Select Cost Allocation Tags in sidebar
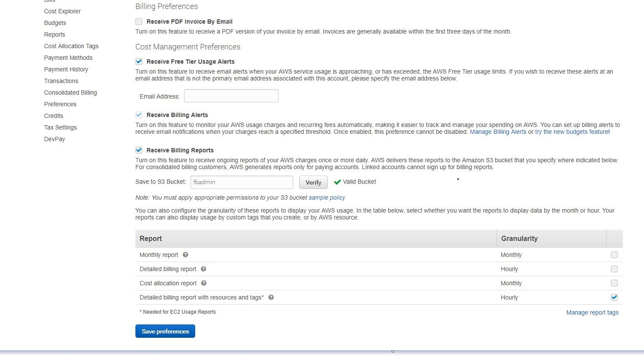 pyautogui.click(x=71, y=46)
